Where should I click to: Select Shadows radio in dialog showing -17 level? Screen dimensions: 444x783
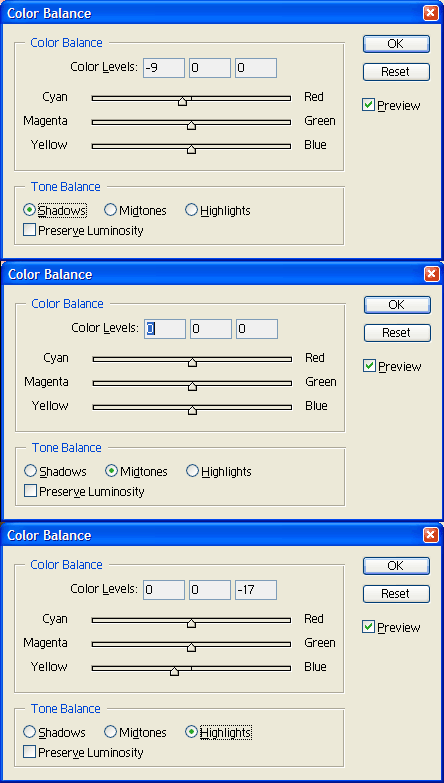click(29, 732)
